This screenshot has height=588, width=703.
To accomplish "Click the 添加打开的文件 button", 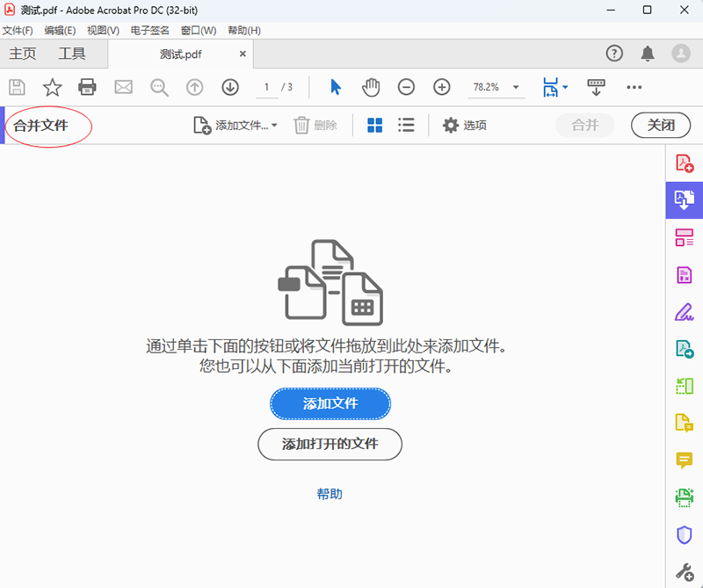I will pos(330,444).
